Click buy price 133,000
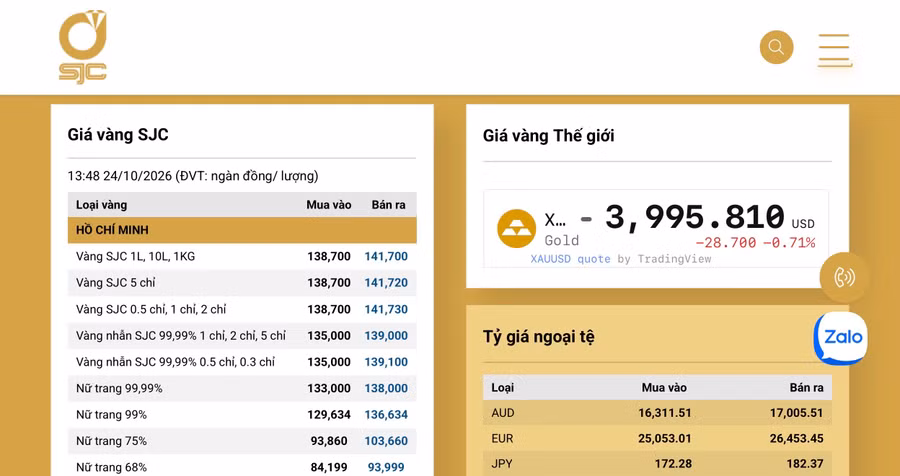The height and width of the screenshot is (476, 900). (x=329, y=389)
